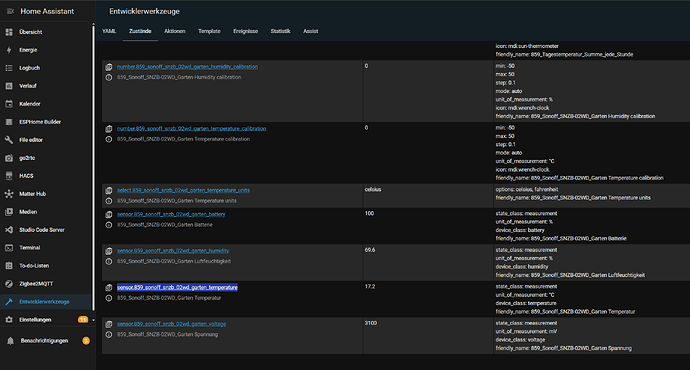
Task: Copy entity ID of temperature_calibration number
Action: click(x=109, y=129)
